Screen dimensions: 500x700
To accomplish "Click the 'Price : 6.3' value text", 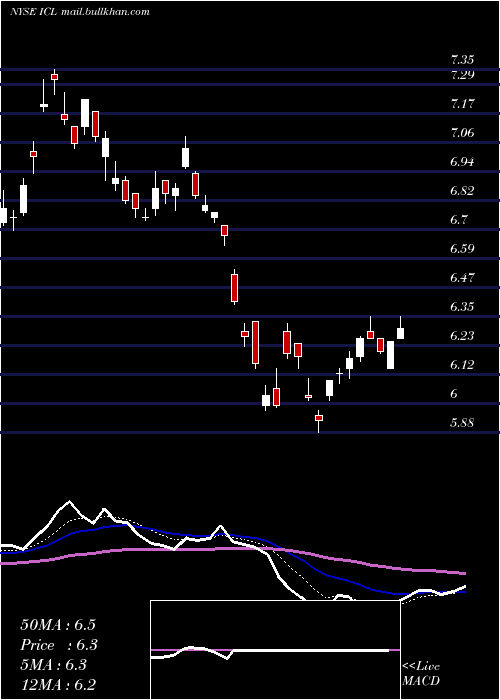I will coord(59,645).
